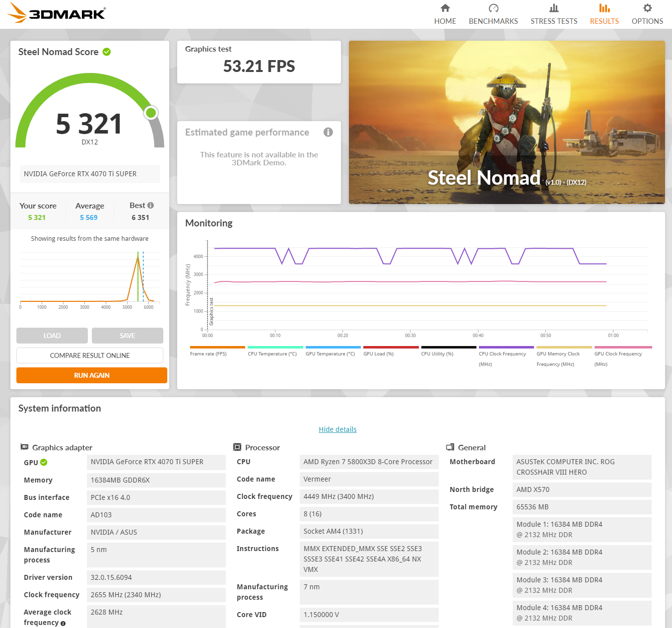
Task: Click the 5 321 main score value
Action: pos(89,124)
